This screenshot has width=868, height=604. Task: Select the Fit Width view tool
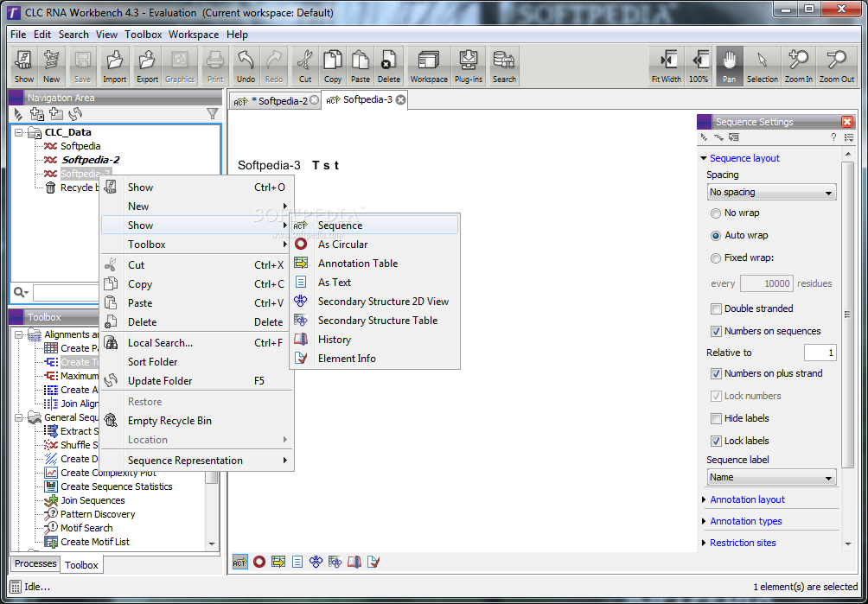[667, 66]
